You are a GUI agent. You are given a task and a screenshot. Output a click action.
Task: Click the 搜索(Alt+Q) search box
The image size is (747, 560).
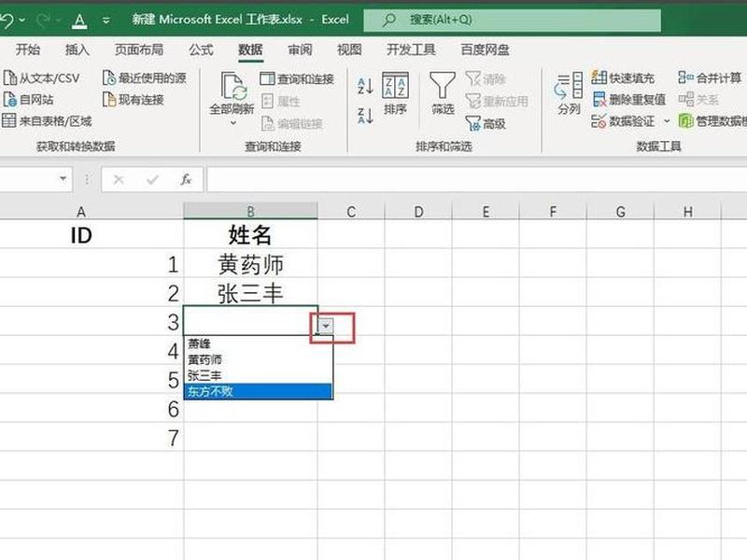coord(512,20)
